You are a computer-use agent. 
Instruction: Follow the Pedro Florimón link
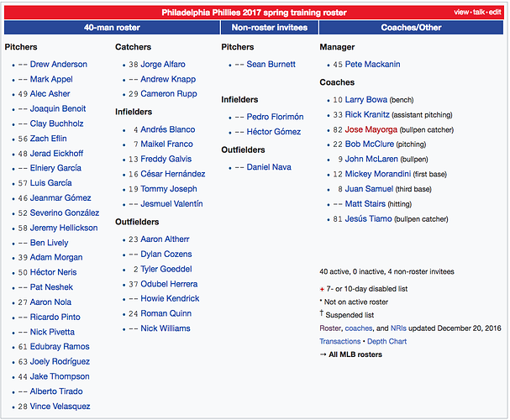point(276,117)
